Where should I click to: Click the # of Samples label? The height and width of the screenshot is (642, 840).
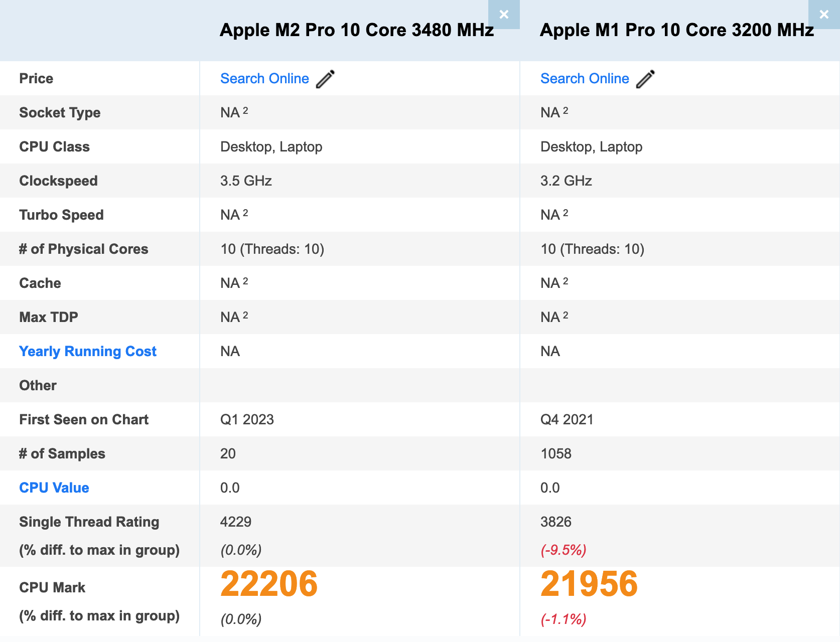pos(62,454)
